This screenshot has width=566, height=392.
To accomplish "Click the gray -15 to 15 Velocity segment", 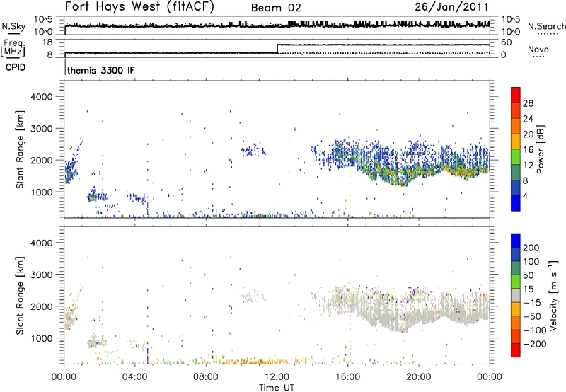I will 516,295.
